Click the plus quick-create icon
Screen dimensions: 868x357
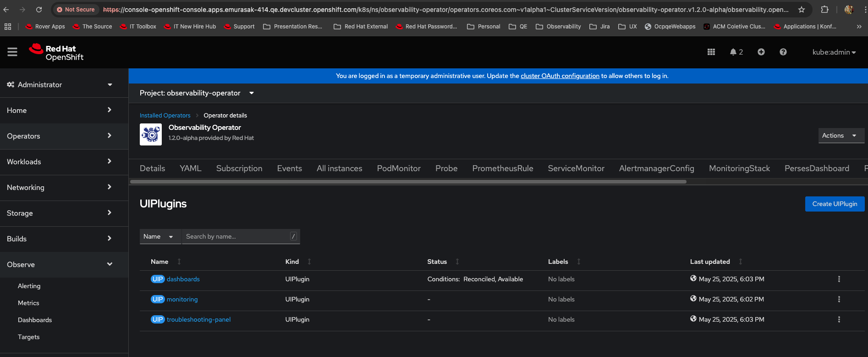click(761, 52)
